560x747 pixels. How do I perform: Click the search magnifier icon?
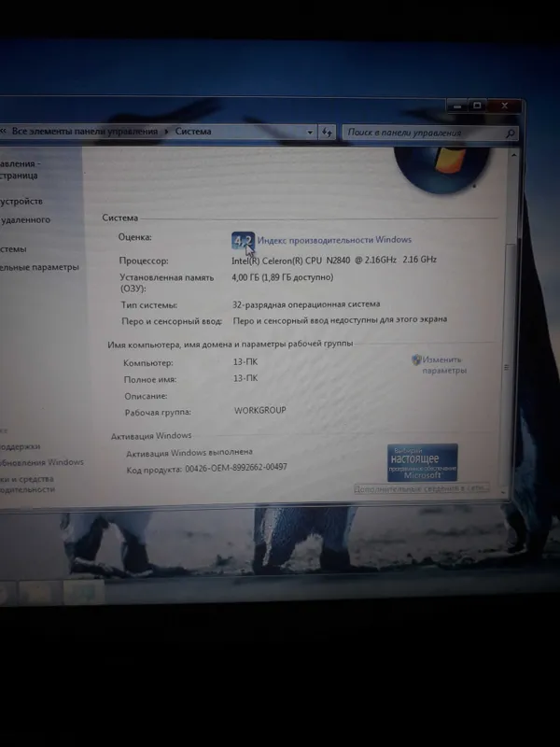coord(510,134)
